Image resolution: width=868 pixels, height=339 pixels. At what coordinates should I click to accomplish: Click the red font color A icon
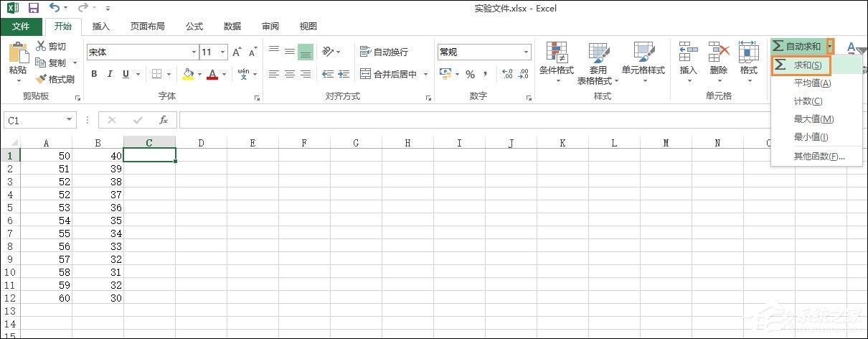point(212,74)
